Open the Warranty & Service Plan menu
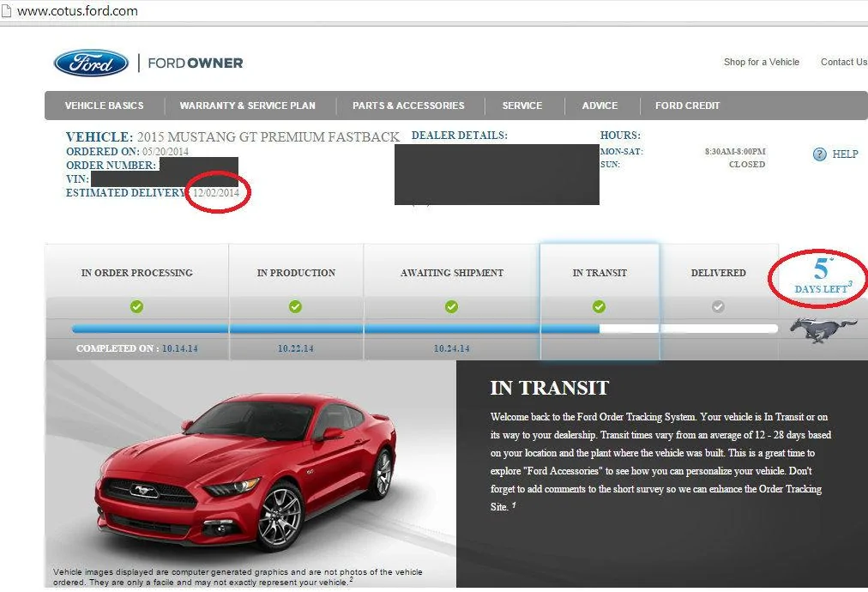Screen dimensions: 868x592 pos(247,106)
